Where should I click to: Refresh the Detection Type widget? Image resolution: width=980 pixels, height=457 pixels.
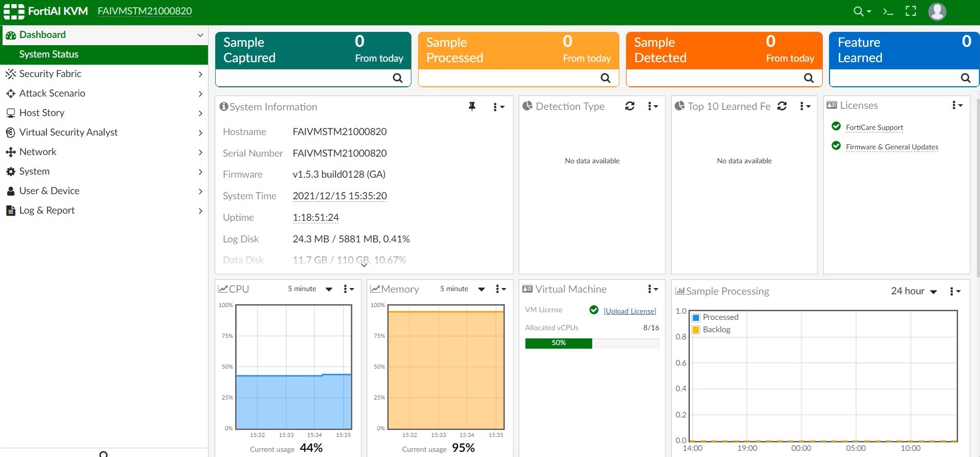[630, 106]
